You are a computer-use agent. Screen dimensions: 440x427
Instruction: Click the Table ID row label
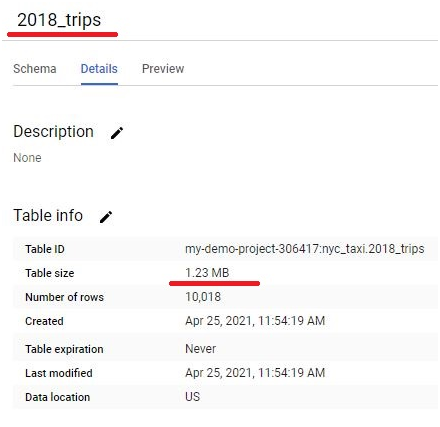click(45, 249)
